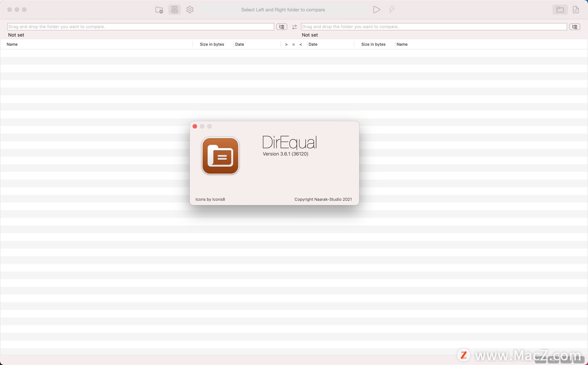Close the DirEqual About window
This screenshot has width=588, height=365.
click(x=195, y=126)
